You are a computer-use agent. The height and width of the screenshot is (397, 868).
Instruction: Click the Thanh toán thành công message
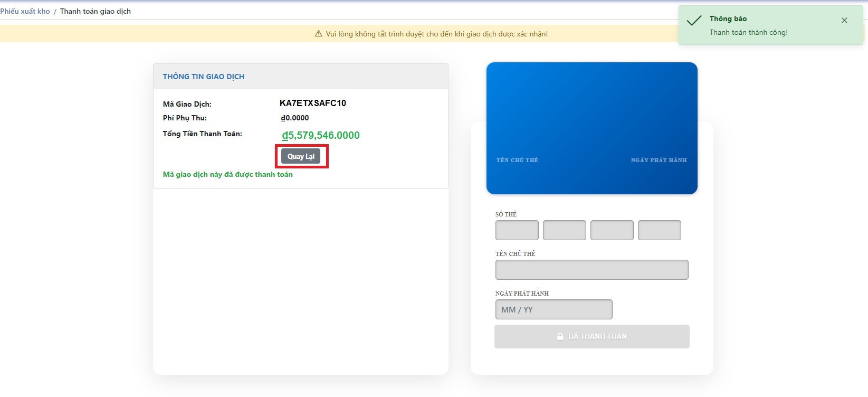(748, 33)
